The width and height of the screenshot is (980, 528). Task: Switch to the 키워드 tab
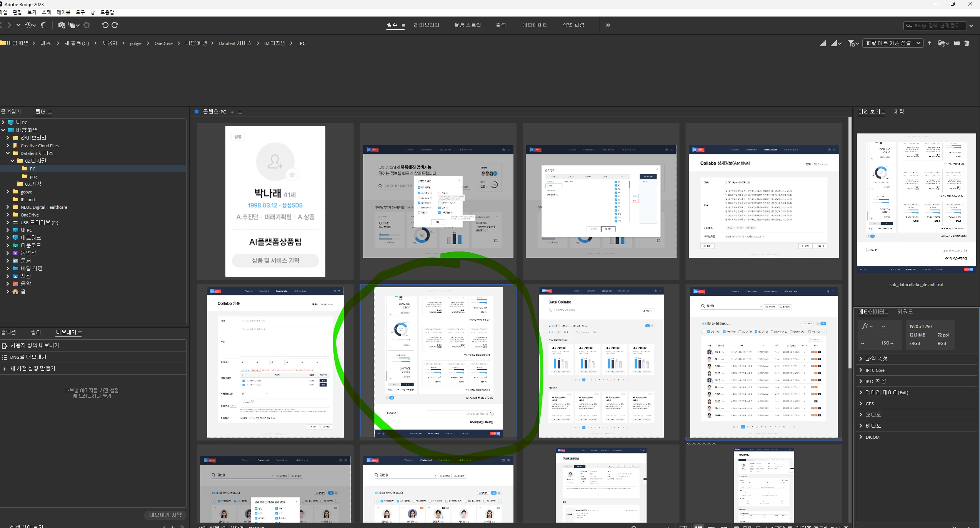pos(905,311)
